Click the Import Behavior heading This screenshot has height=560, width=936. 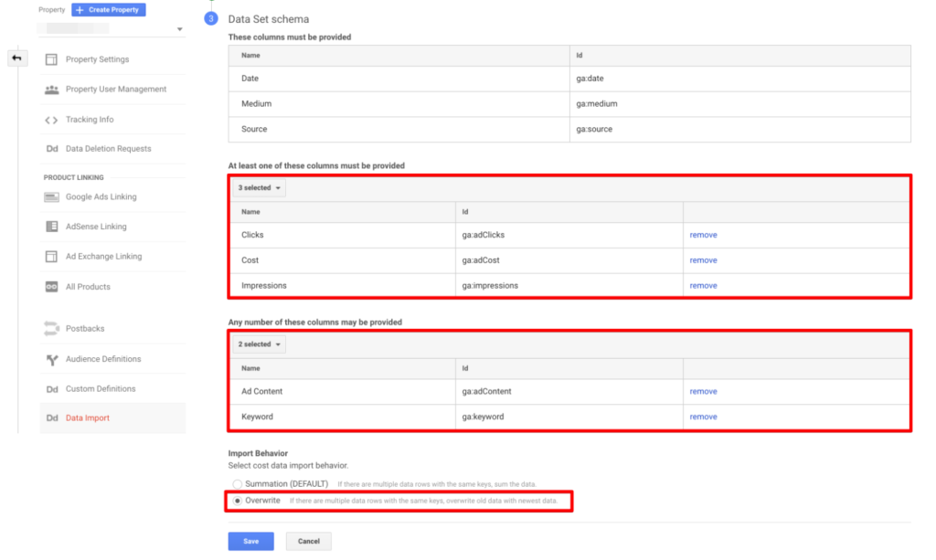click(x=258, y=453)
